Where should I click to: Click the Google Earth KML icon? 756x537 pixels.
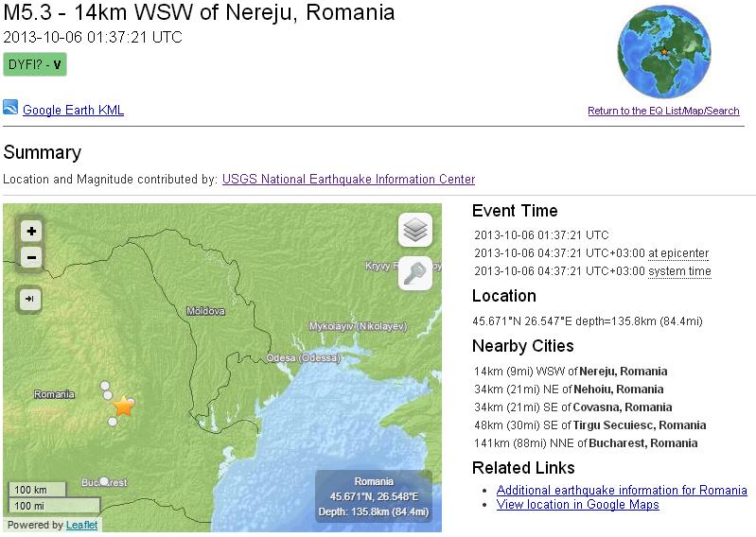coord(10,108)
